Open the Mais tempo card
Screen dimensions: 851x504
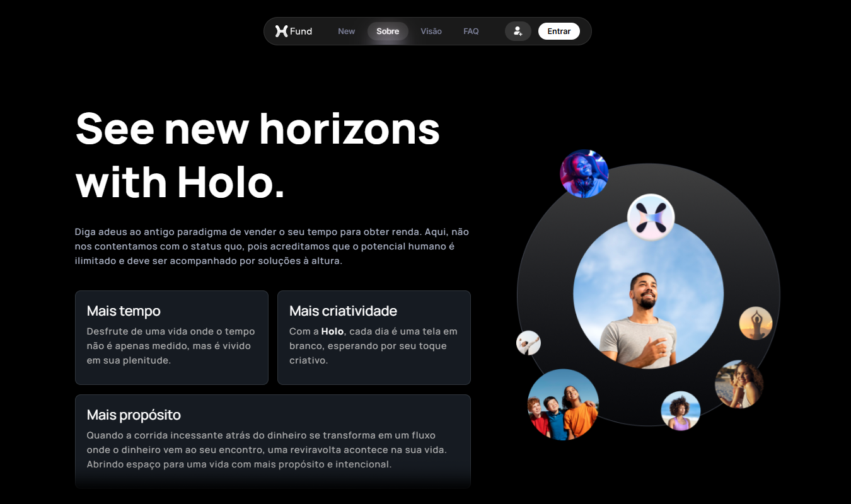click(171, 338)
